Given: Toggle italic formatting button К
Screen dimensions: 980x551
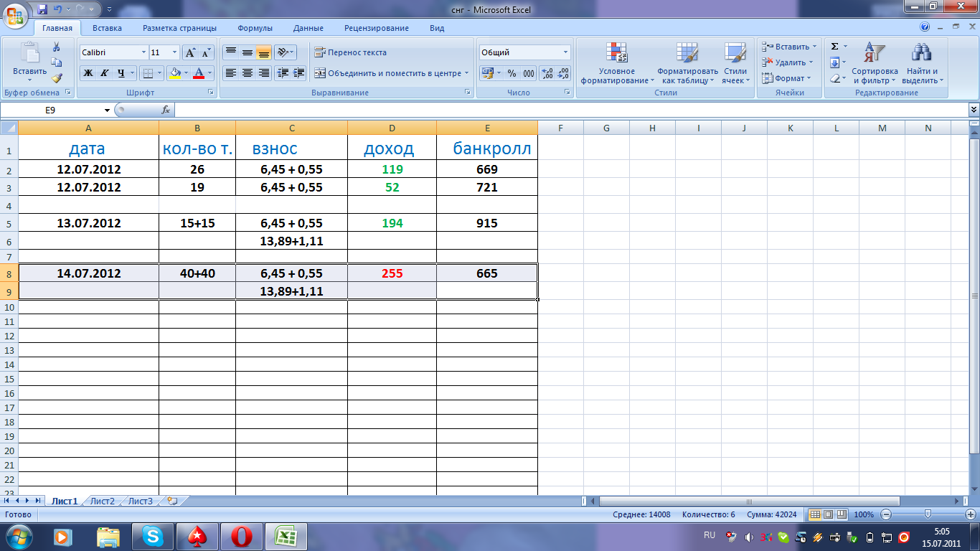Looking at the screenshot, I should tap(104, 73).
